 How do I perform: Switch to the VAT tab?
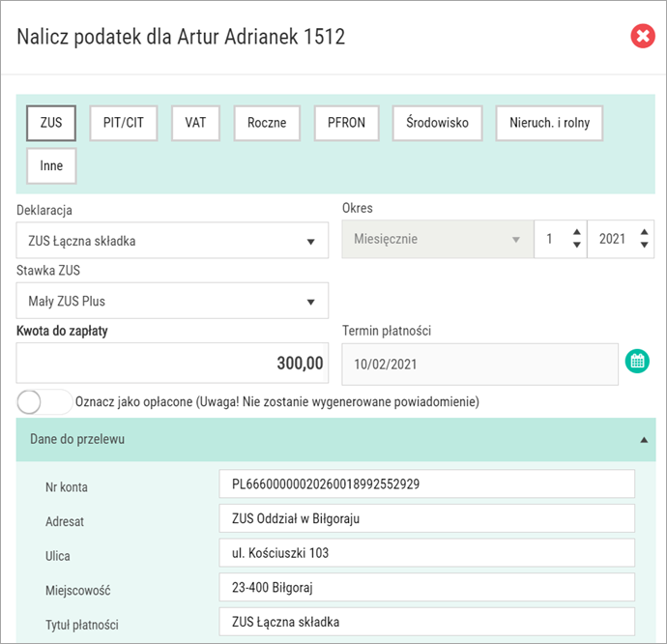tap(195, 123)
